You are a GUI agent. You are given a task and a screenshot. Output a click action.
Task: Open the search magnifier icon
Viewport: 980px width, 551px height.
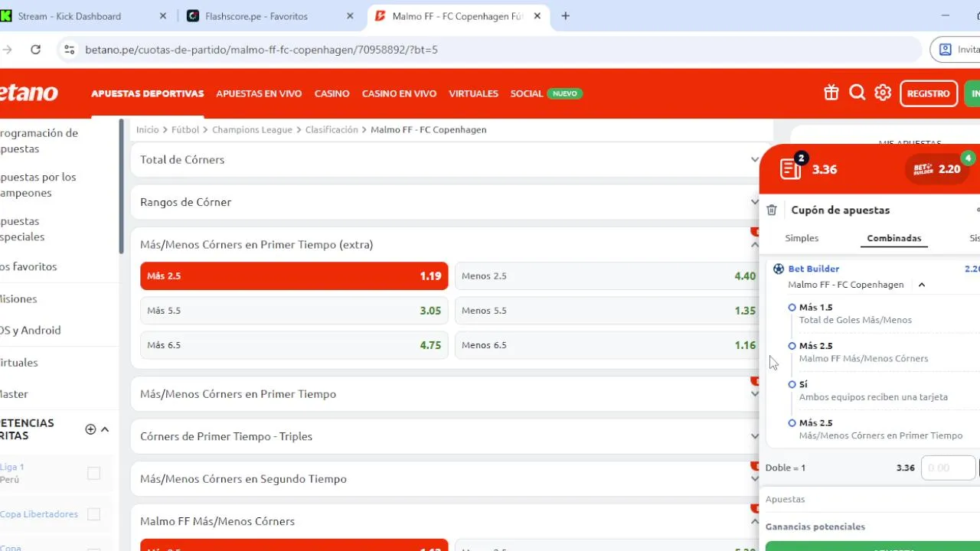pyautogui.click(x=857, y=93)
